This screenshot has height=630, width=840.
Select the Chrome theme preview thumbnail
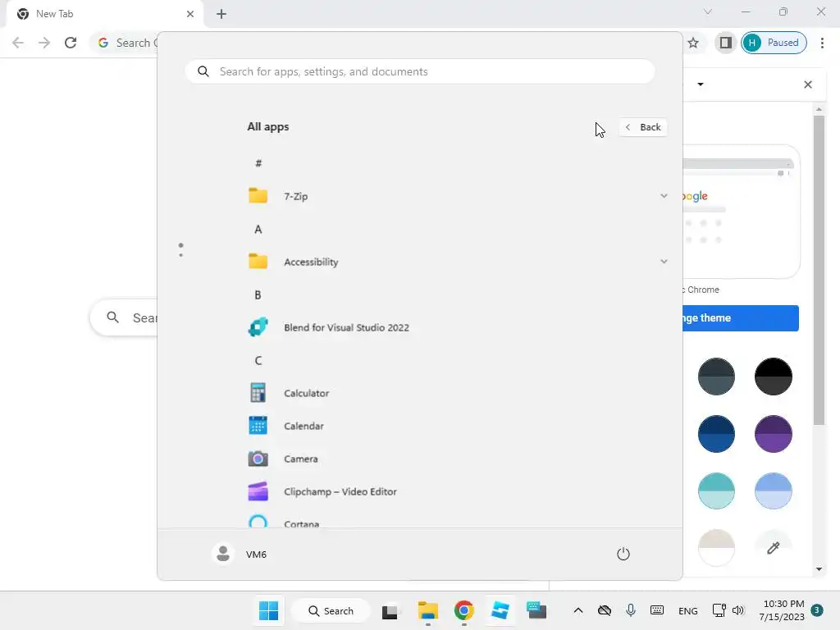pos(742,212)
